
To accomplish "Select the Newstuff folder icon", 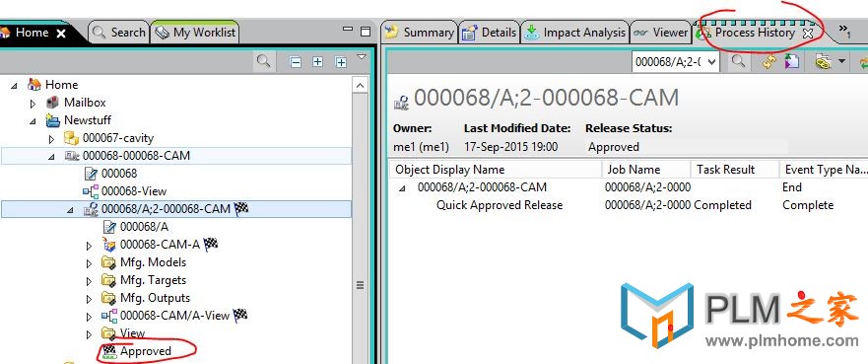I will [53, 120].
